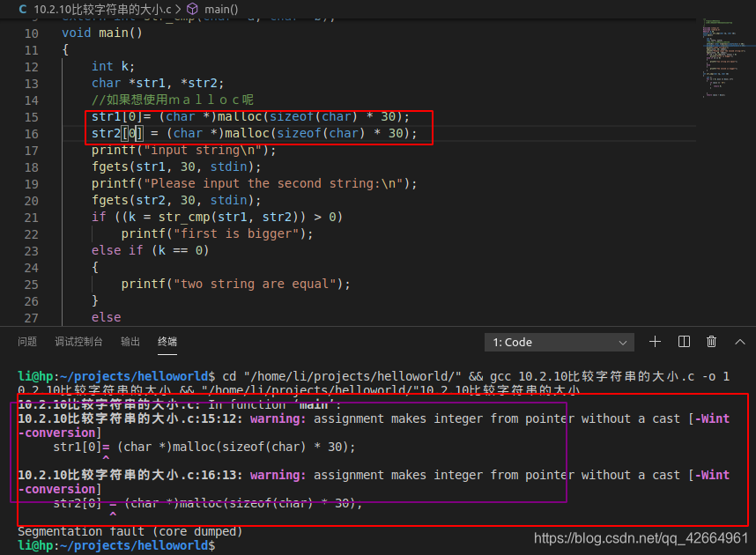Kill terminal with trash icon
Viewport: 756px width, 555px height.
click(711, 342)
